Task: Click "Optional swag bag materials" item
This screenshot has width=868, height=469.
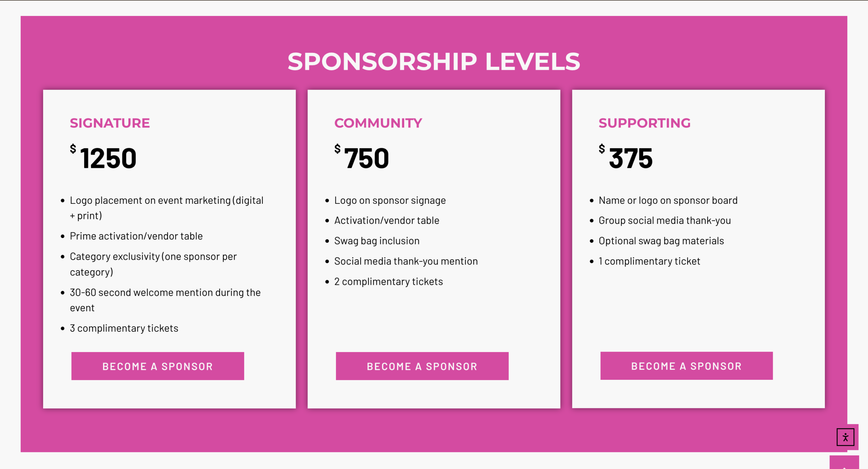Action: tap(661, 241)
